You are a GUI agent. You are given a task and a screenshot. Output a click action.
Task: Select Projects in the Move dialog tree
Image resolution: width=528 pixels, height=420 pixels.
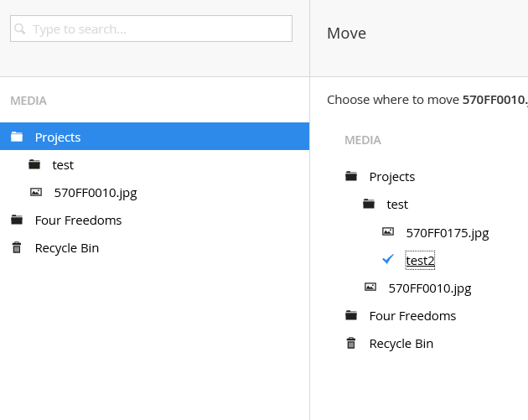391,177
